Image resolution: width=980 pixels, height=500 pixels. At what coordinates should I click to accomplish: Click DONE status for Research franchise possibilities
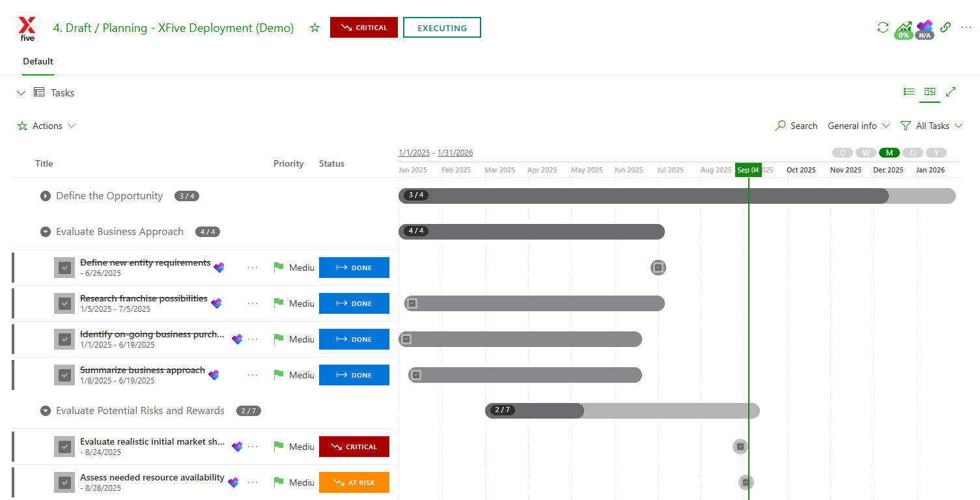[354, 303]
